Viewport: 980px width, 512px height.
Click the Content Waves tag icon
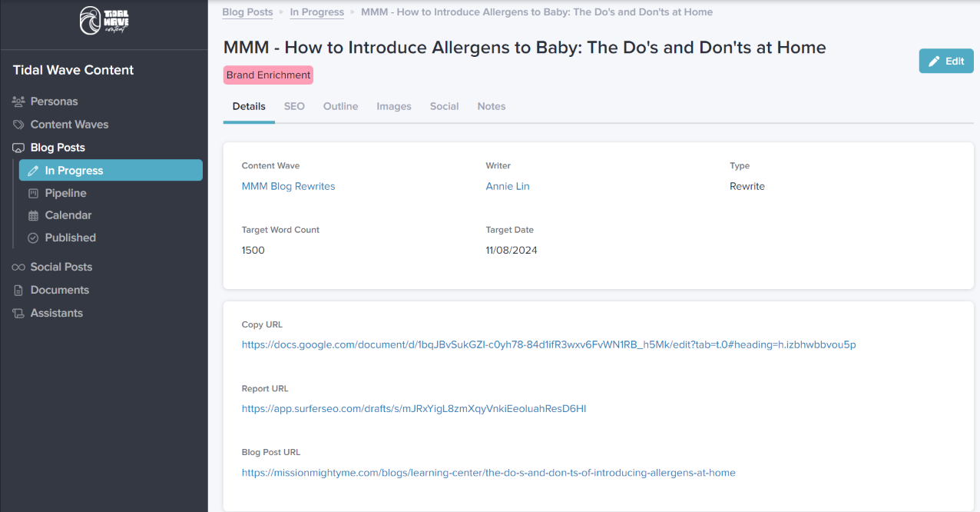pos(18,125)
